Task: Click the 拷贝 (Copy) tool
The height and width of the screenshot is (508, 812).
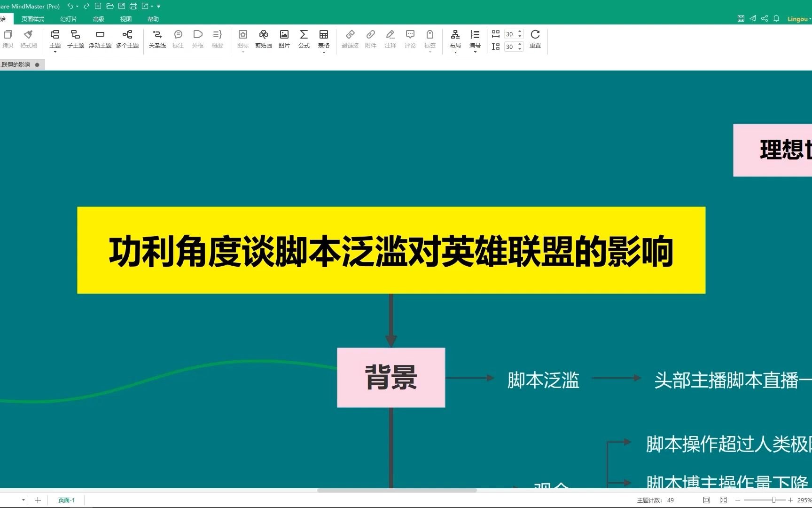Action: click(8, 39)
